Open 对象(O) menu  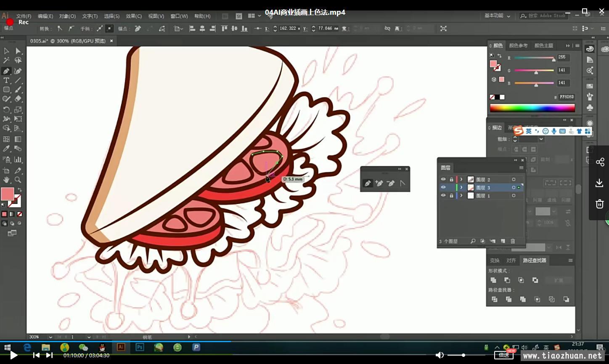(x=67, y=16)
